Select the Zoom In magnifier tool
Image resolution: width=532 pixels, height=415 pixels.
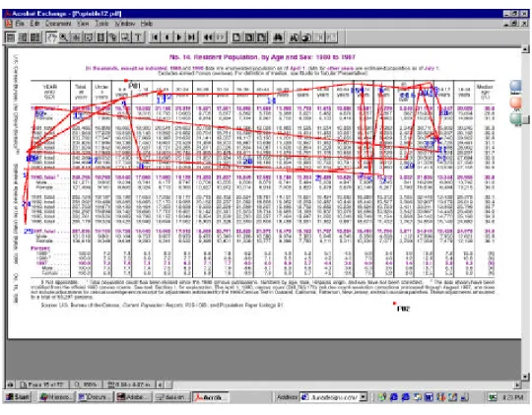pos(64,37)
